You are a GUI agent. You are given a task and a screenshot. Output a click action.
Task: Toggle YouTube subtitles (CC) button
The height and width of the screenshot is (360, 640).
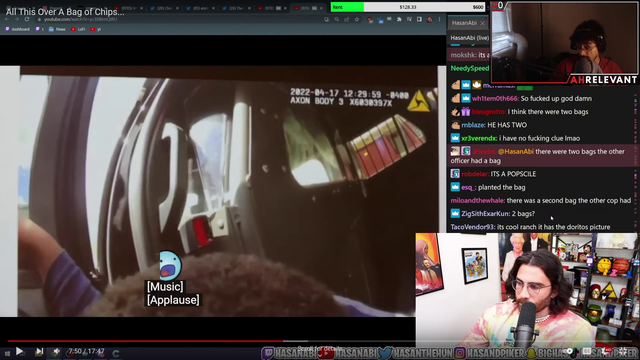pos(587,351)
